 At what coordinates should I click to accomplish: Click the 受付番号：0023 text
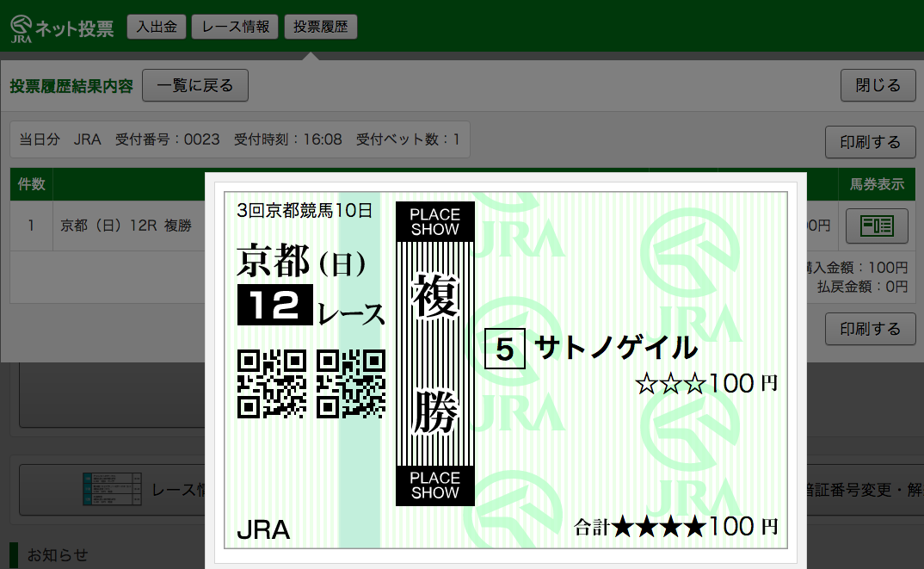(x=168, y=139)
